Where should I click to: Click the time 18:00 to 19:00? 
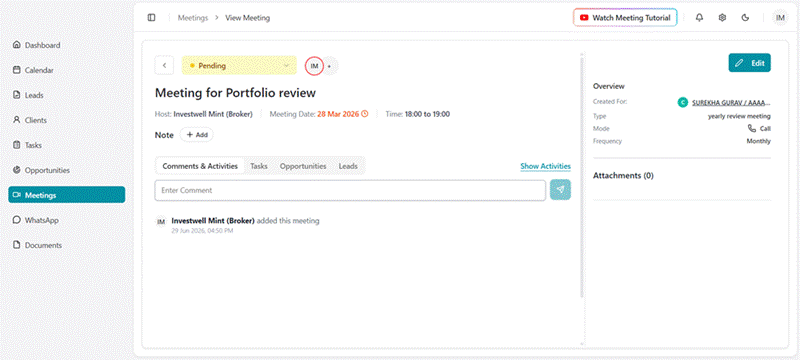tap(427, 114)
